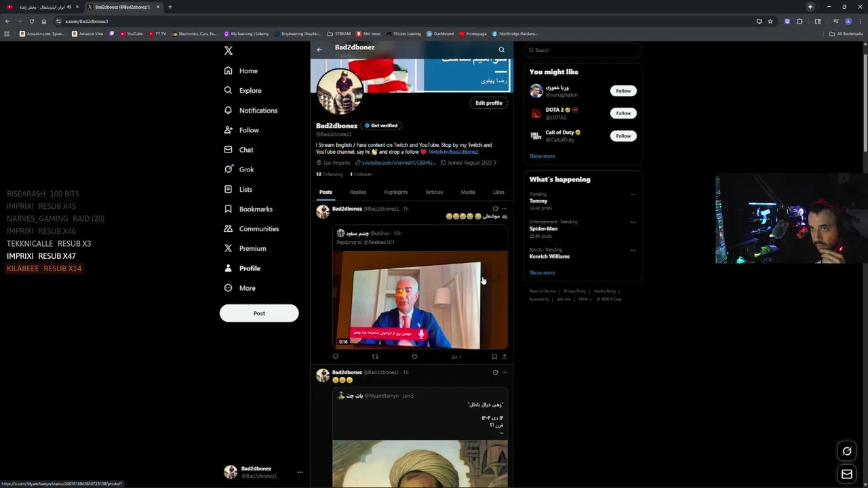Open Communities in the sidebar
This screenshot has height=488, width=868.
[251, 228]
